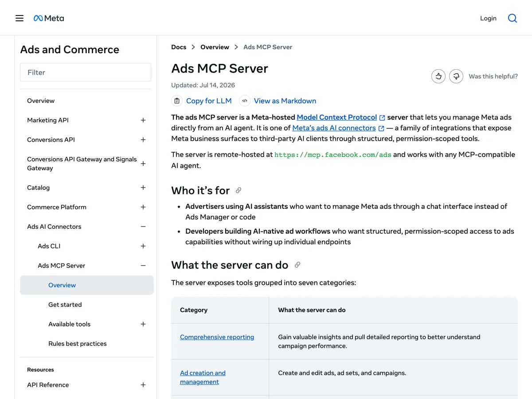
Task: Select highlighted Overview under Ads MCP Server
Action: click(x=87, y=285)
